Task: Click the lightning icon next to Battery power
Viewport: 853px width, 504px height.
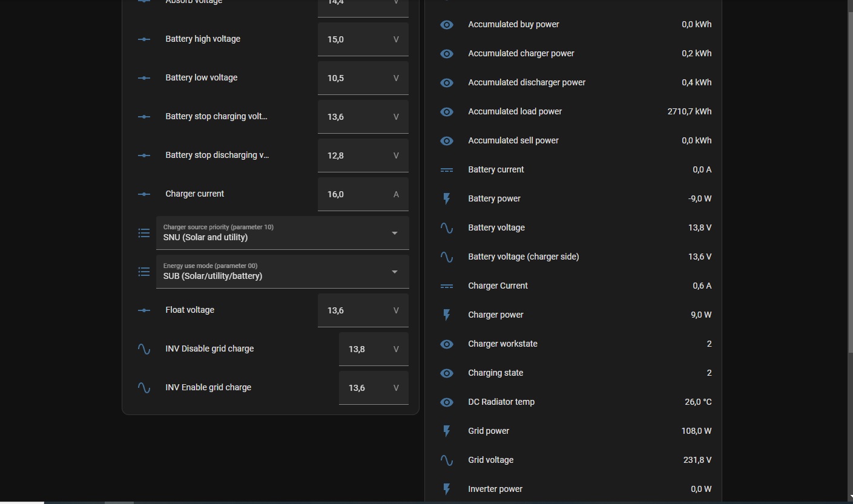Action: (x=447, y=199)
